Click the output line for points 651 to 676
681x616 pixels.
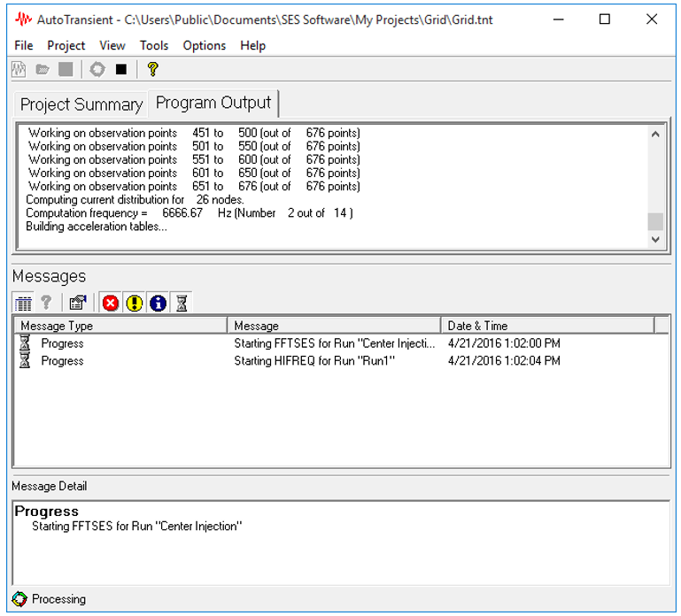click(194, 186)
